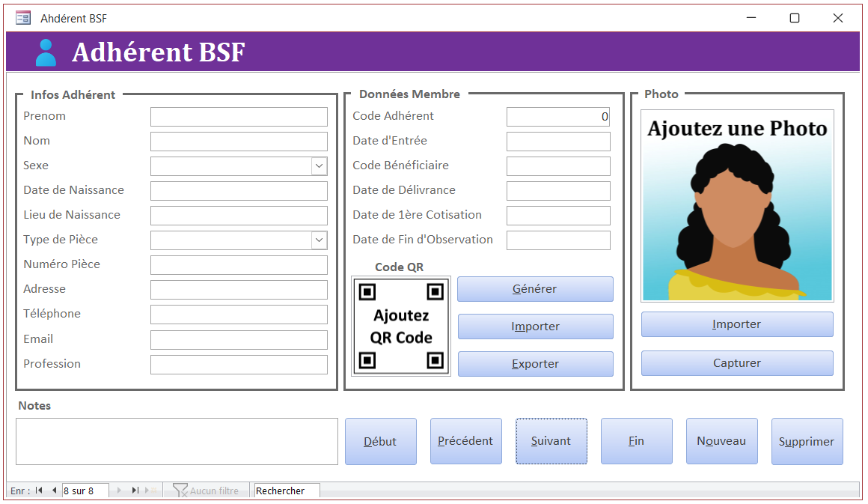The height and width of the screenshot is (504, 868).
Task: Click the Ajoutez une Photo placeholder image
Action: 737,206
